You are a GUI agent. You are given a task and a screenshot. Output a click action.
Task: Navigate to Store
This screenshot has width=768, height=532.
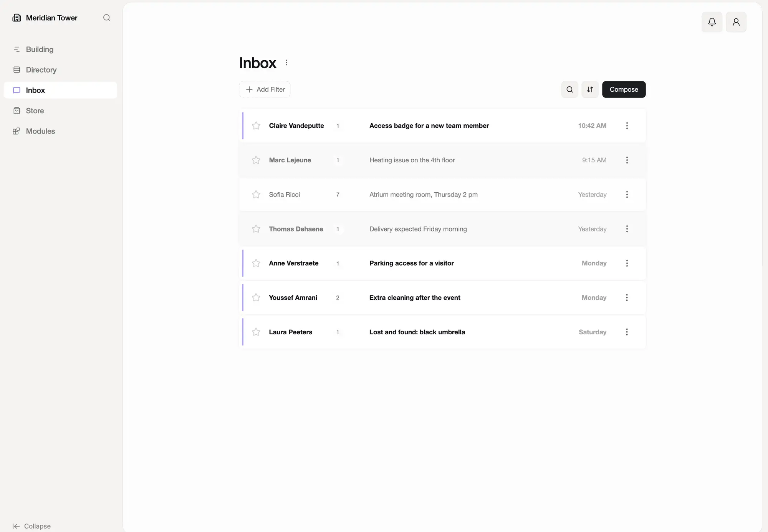click(60, 111)
